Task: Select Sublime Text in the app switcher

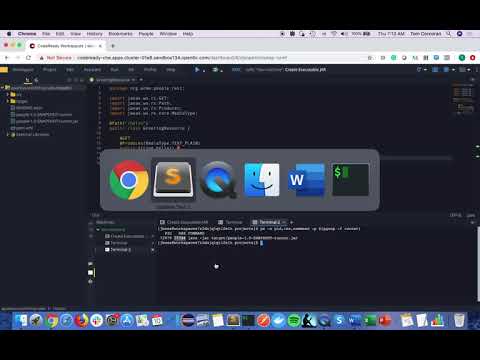Action: 173,180
